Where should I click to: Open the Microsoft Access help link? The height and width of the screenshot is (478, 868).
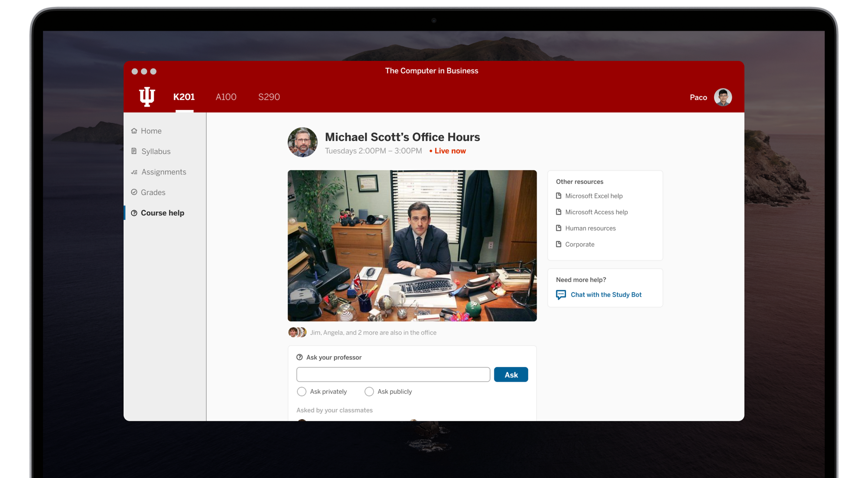pyautogui.click(x=596, y=212)
